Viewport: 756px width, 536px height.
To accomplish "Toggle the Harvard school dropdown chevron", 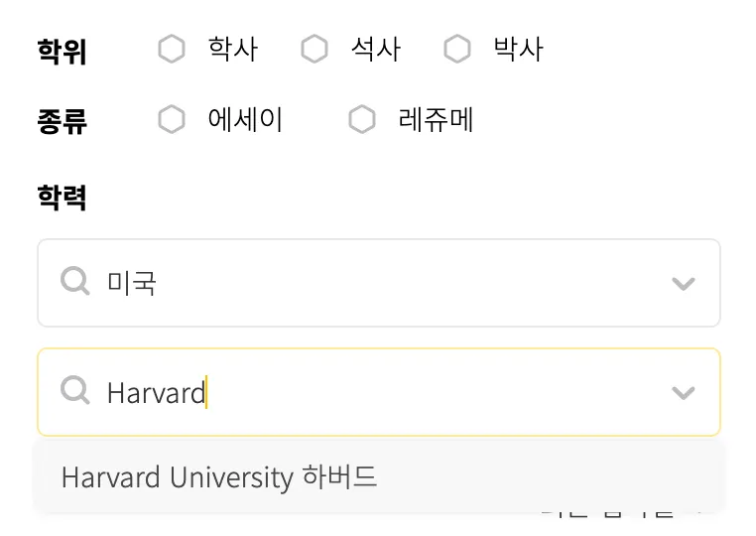I will click(x=683, y=393).
